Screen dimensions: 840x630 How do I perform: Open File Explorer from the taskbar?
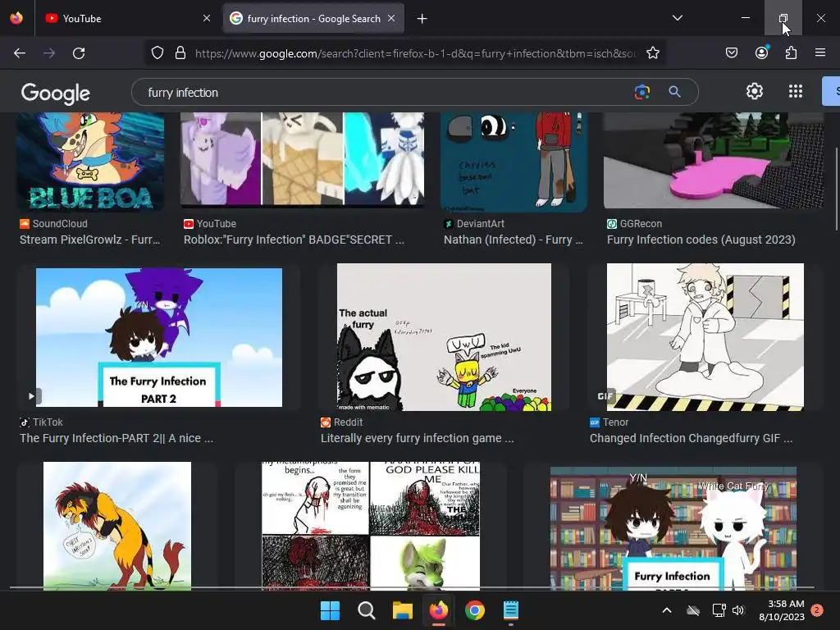402,610
